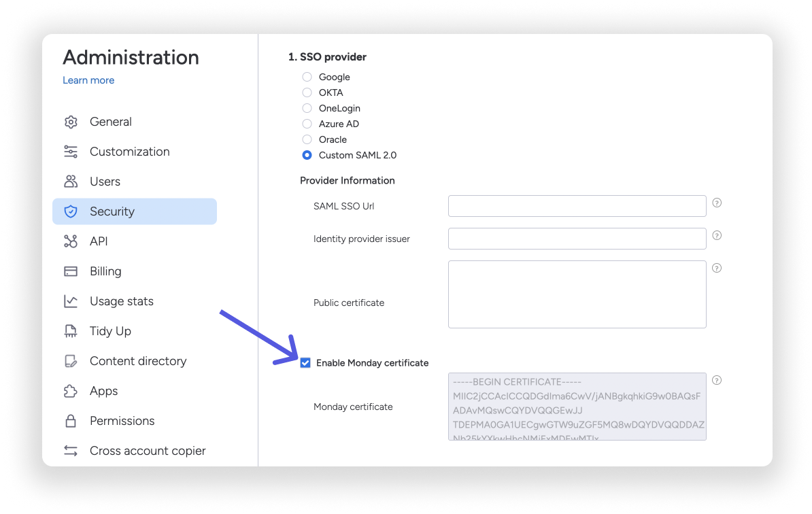This screenshot has height=514, width=812.
Task: Open the API icon in the sidebar
Action: [x=71, y=241]
